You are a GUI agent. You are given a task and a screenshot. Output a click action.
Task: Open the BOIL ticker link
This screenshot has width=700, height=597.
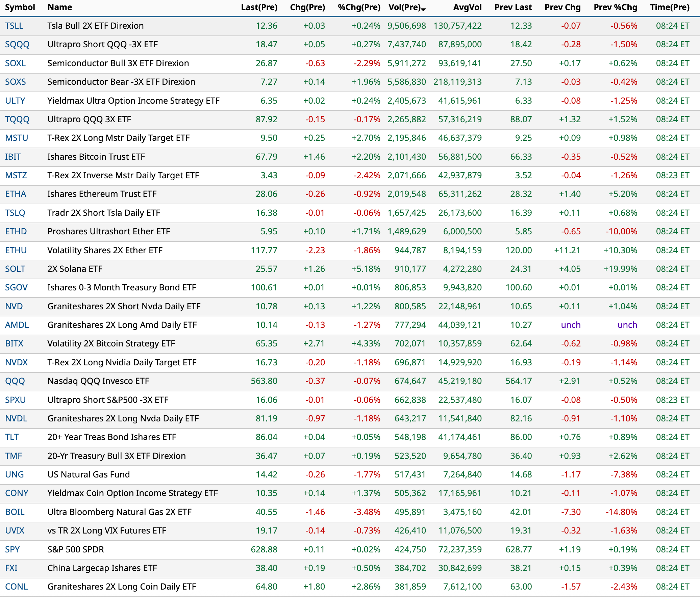click(x=15, y=512)
